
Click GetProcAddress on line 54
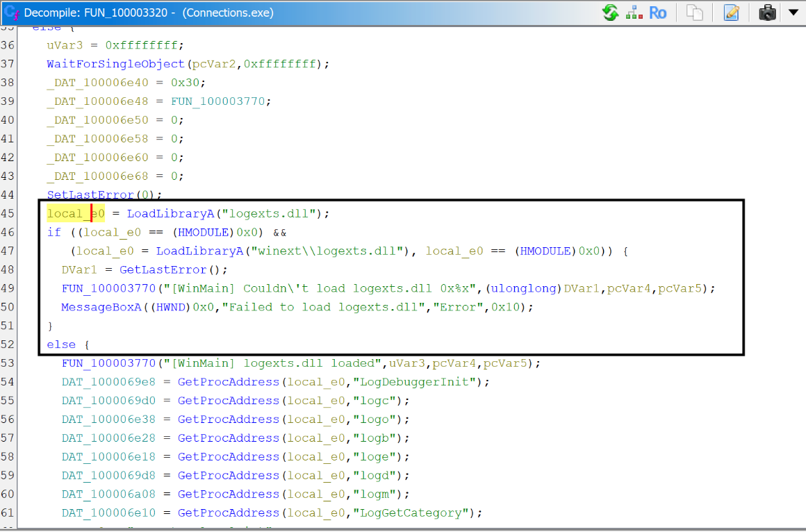coord(229,382)
